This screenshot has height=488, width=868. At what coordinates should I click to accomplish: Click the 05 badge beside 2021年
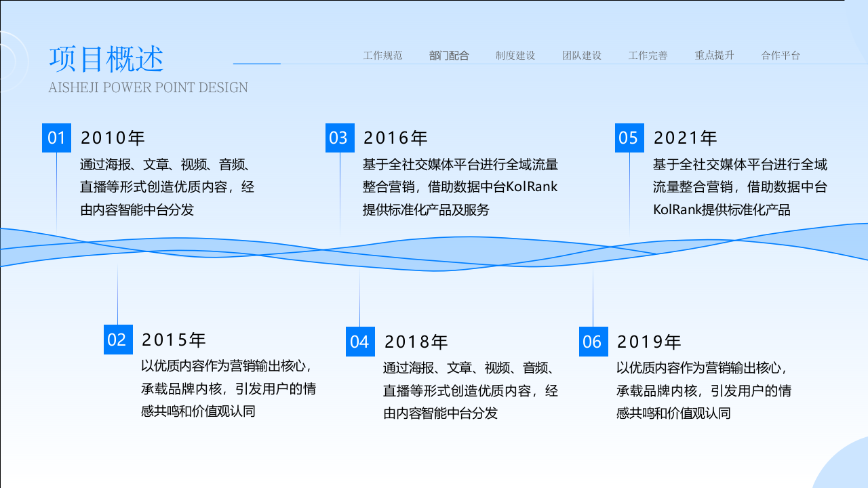(629, 138)
